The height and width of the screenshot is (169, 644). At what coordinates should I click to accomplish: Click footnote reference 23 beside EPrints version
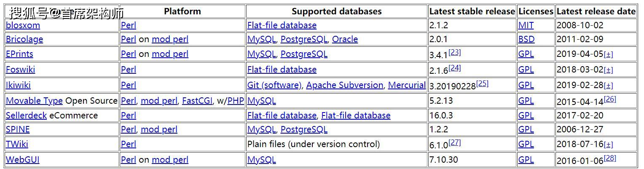tap(454, 52)
